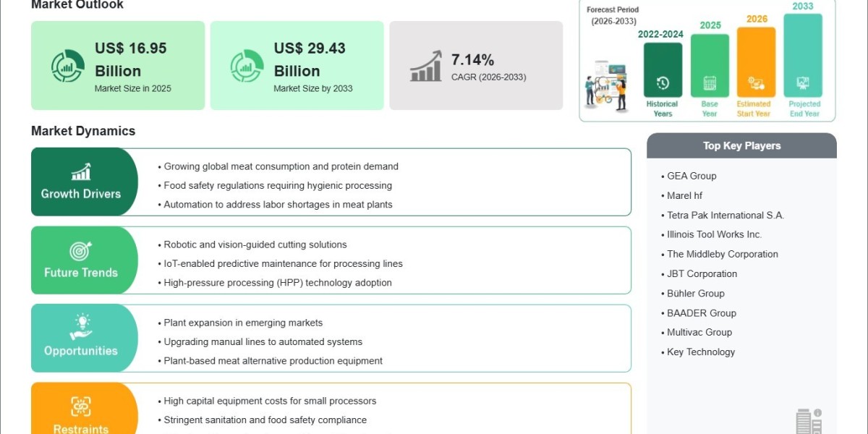The width and height of the screenshot is (868, 434).
Task: Click the donut chart icon beside US$ 29.43 Billion
Action: pos(247,66)
